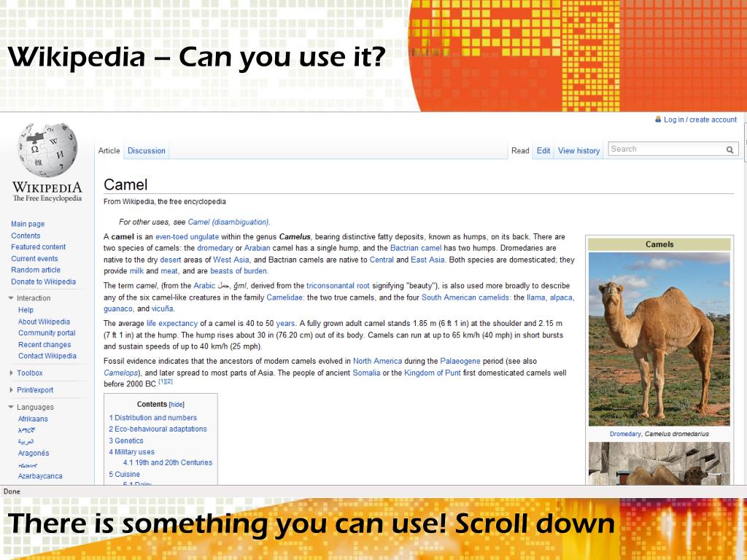Image resolution: width=747 pixels, height=560 pixels.
Task: Open the Contents sidebar link
Action: (x=26, y=236)
